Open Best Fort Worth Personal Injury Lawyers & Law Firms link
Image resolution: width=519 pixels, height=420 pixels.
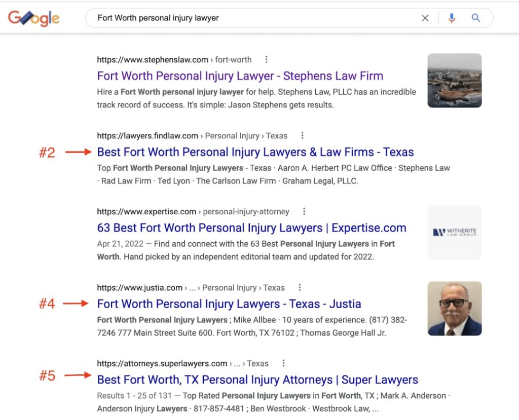tap(255, 152)
